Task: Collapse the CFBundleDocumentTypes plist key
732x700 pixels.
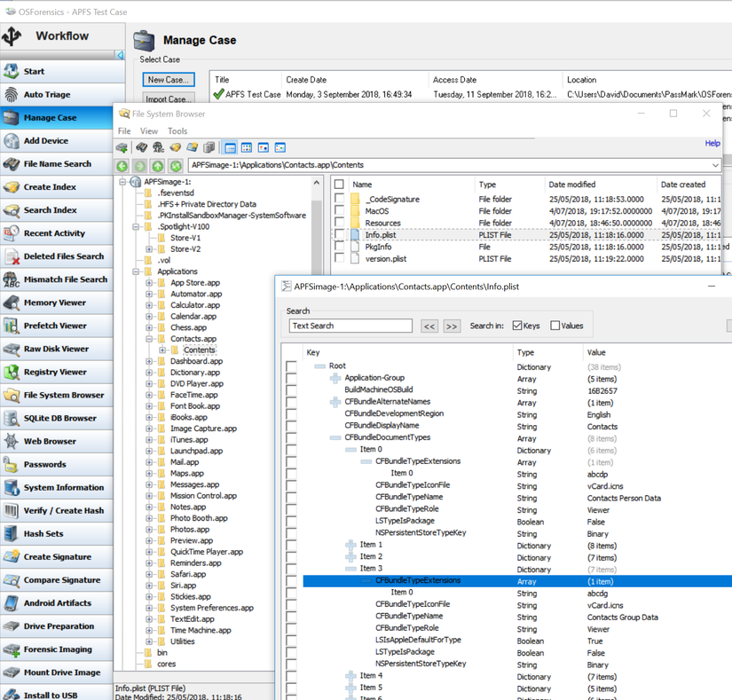Action: (335, 437)
